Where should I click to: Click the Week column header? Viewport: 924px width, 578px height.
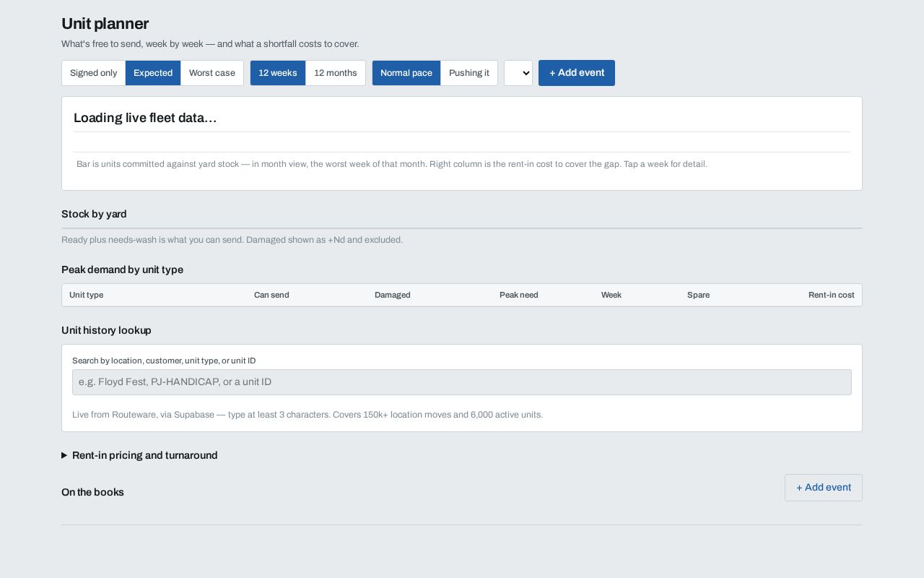coord(611,295)
